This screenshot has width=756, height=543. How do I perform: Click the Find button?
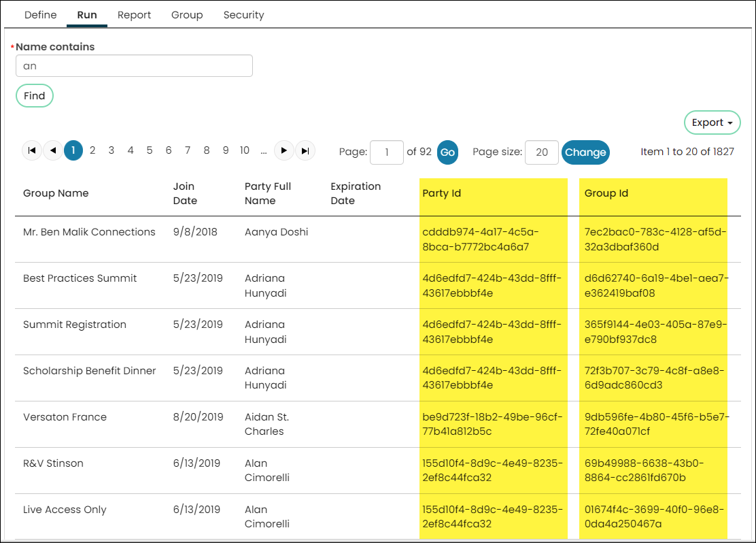[x=35, y=95]
